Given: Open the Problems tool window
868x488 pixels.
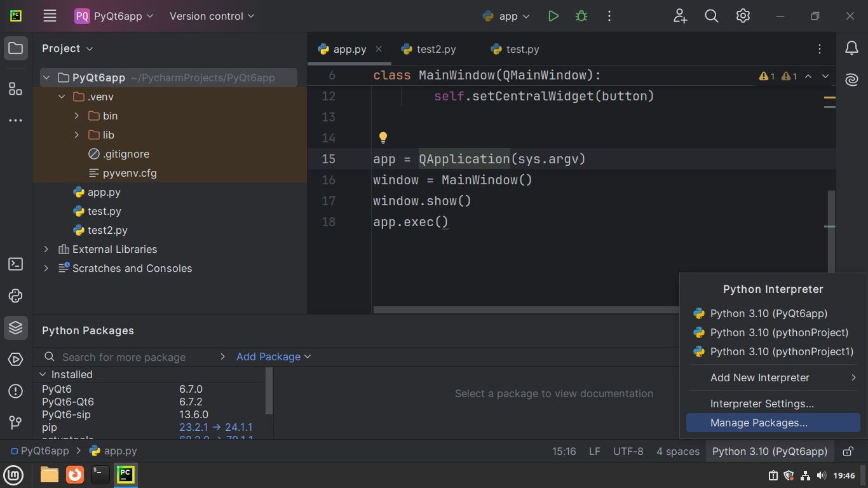Looking at the screenshot, I should tap(16, 391).
